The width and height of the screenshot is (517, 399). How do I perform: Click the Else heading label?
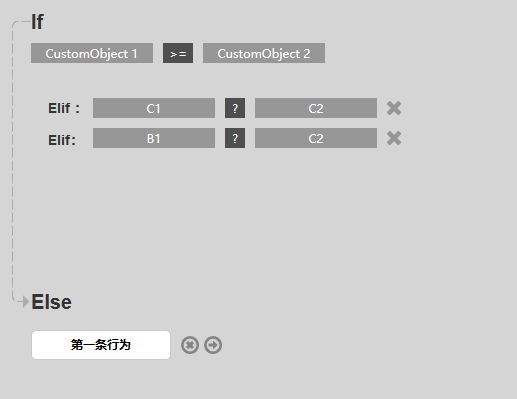click(51, 302)
